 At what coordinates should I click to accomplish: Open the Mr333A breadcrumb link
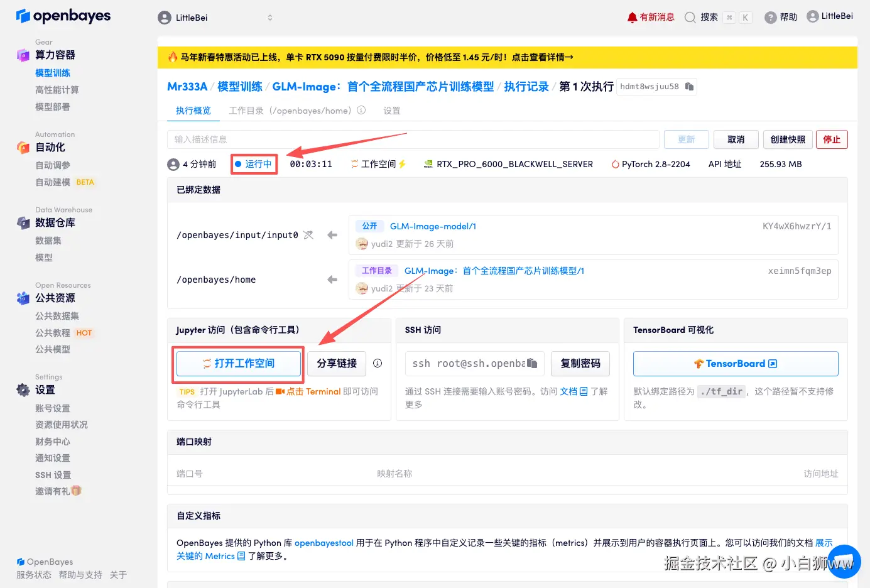point(187,87)
